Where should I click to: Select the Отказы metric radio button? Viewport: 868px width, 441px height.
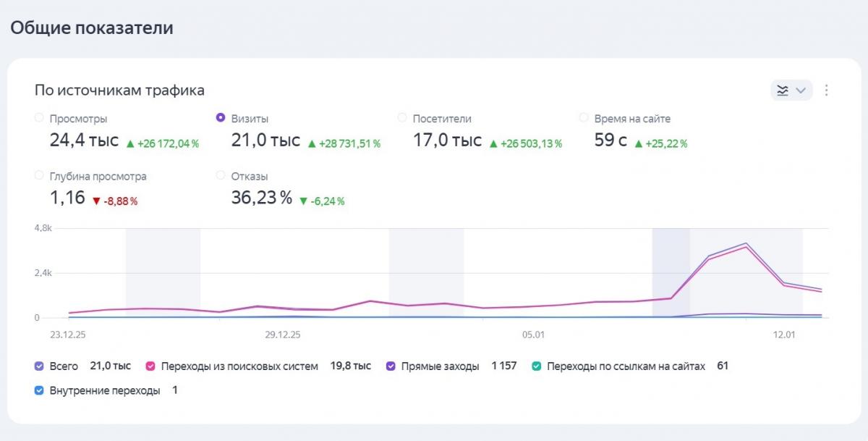[x=221, y=175]
